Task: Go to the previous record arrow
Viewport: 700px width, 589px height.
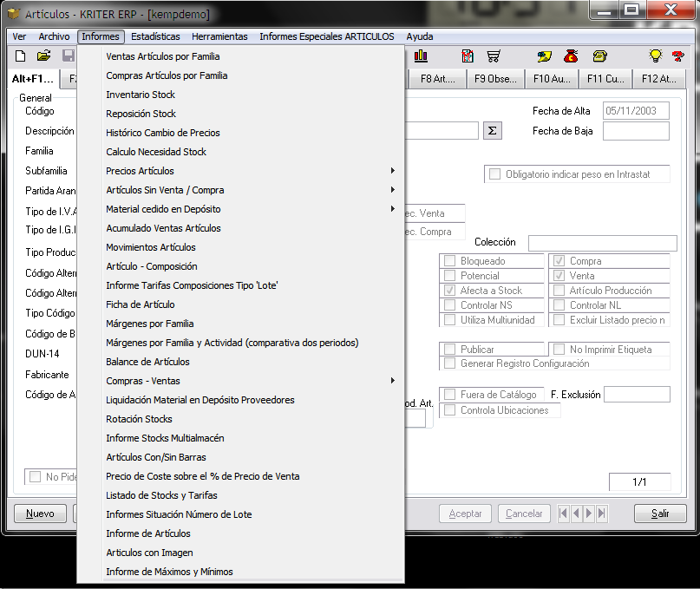Action: 576,513
